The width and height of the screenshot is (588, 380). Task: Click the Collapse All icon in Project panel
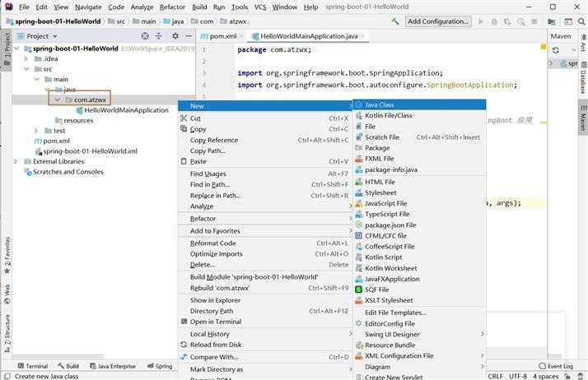159,36
